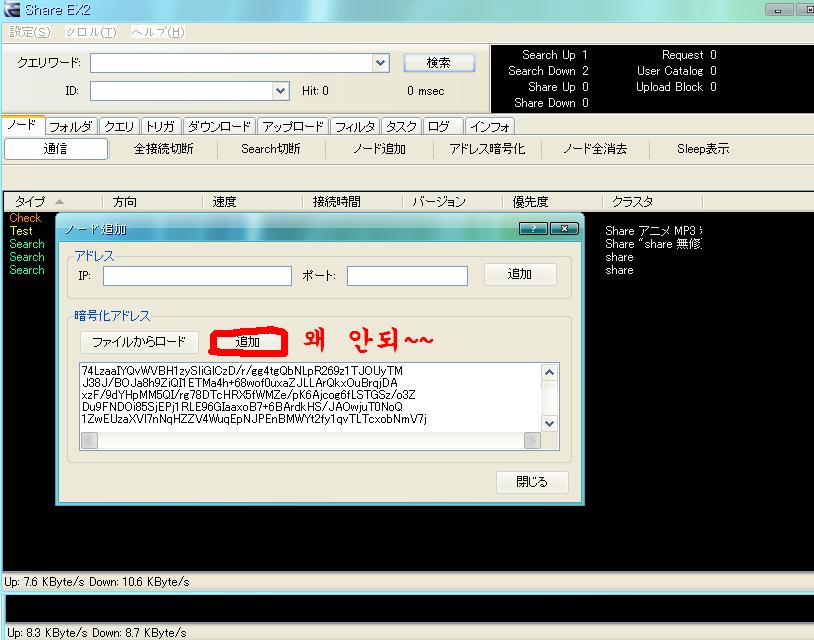Click ノード全消去 to clear nodes
The width and height of the screenshot is (814, 640).
[595, 149]
